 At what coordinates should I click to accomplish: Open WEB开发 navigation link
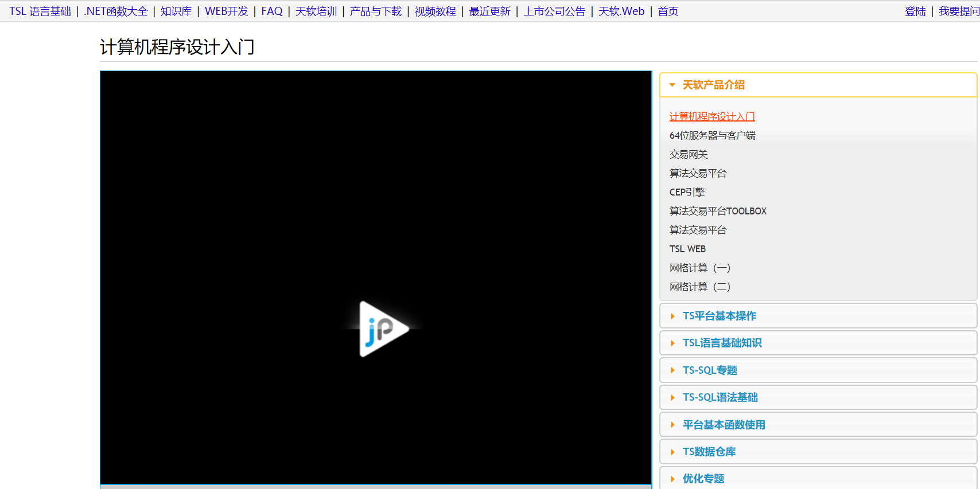227,11
